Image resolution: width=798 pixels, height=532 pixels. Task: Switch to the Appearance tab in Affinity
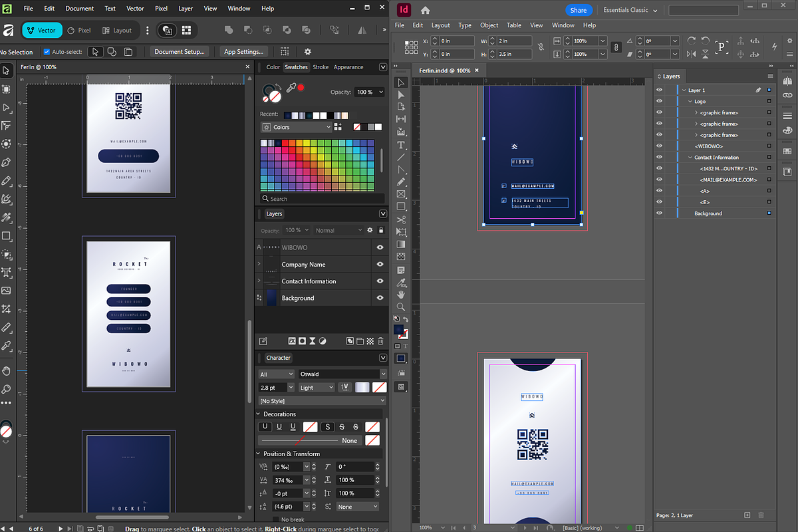(348, 67)
